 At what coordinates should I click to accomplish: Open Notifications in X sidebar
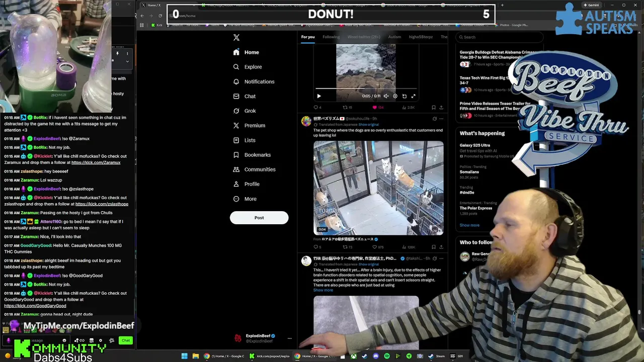[254, 81]
